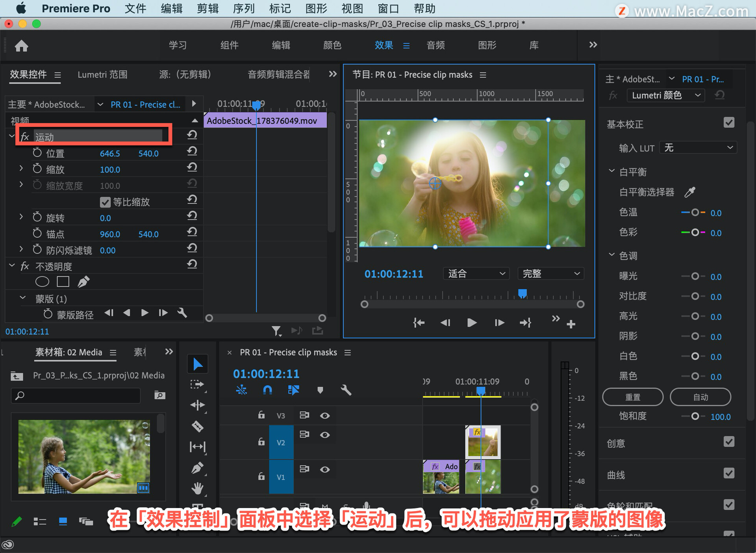Open timeline display settings wrench
Viewport: 756px width, 553px height.
(x=346, y=390)
